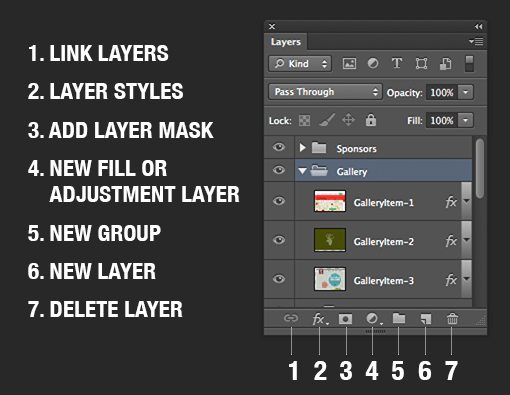Select the Layers tab
Image resolution: width=510 pixels, height=395 pixels.
[286, 42]
